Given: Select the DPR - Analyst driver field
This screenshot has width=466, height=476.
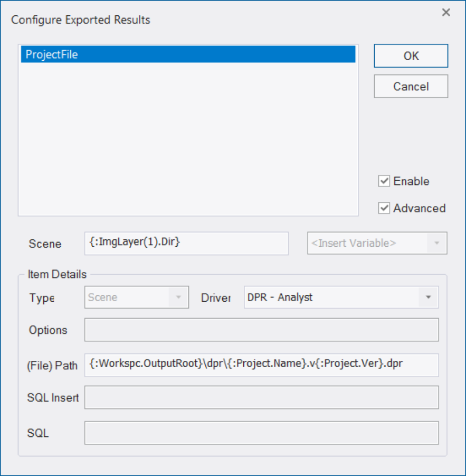Looking at the screenshot, I should (x=341, y=297).
